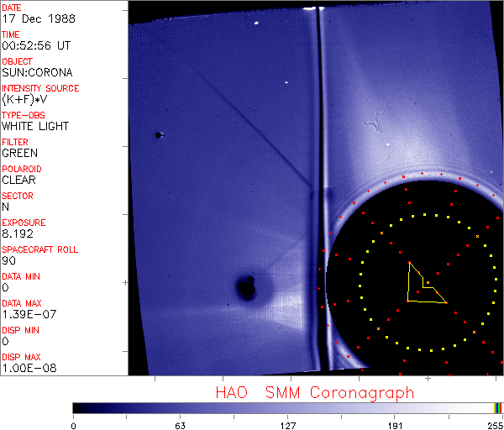The height and width of the screenshot is (430, 504).
Task: Click the small dark spot near the upper left of the image
Action: [158, 134]
